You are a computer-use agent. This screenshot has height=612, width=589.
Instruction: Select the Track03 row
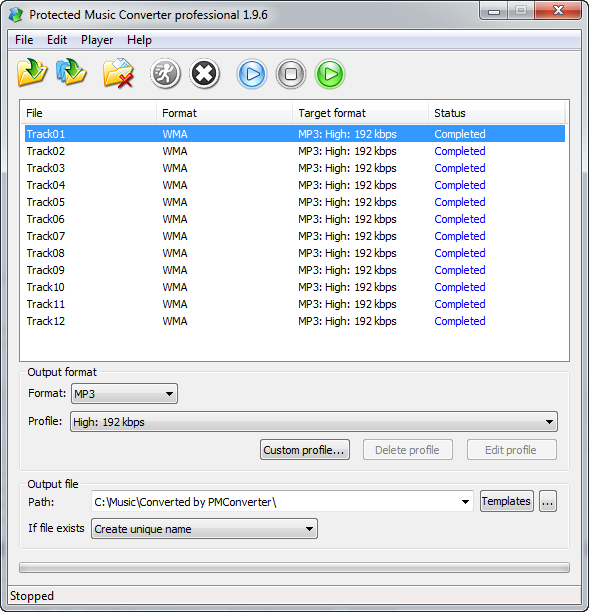295,168
